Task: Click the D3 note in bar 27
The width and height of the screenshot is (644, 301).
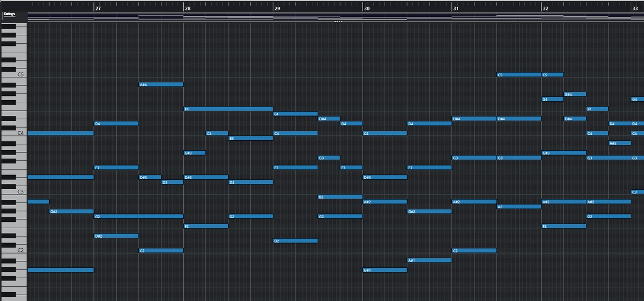Action: tap(172, 182)
